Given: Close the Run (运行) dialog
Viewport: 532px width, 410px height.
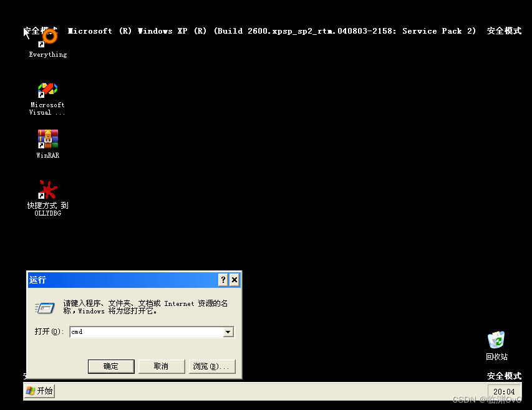Looking at the screenshot, I should tap(235, 280).
